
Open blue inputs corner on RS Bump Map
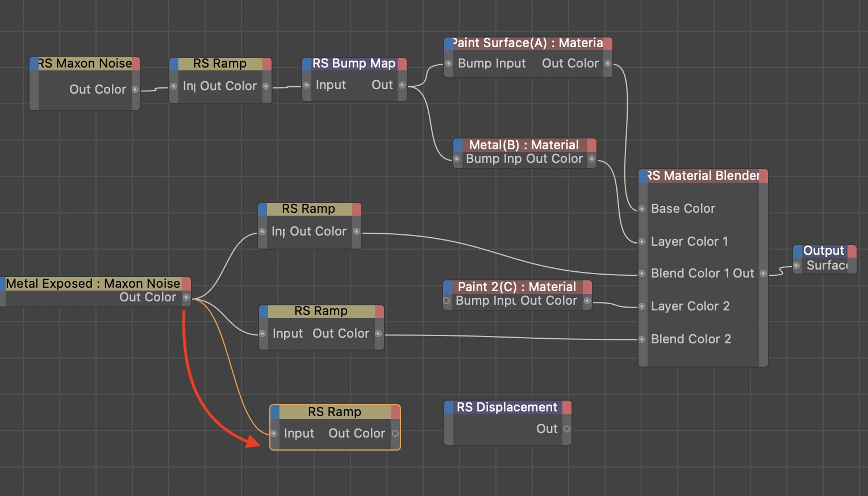[307, 64]
